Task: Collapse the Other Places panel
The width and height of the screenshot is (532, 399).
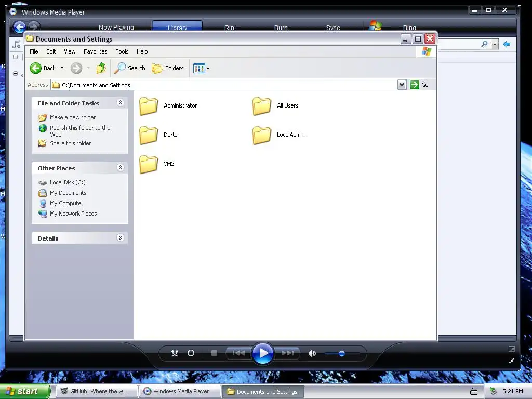Action: 120,168
